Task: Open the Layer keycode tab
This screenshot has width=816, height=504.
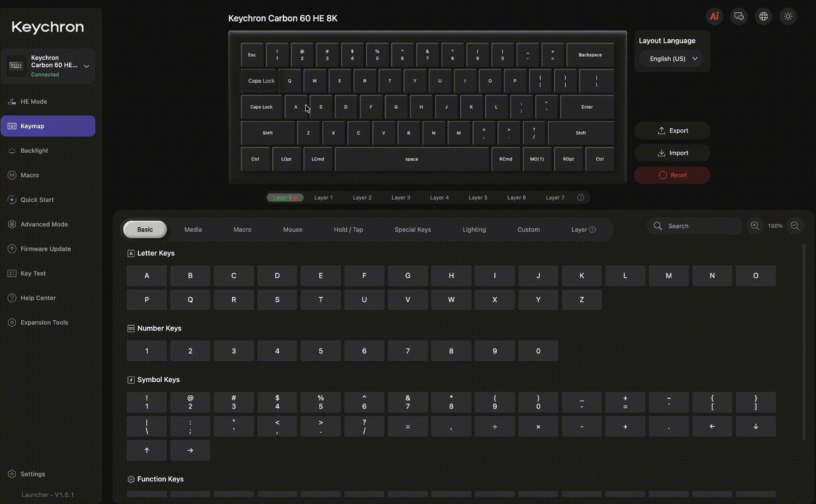Action: (x=583, y=229)
